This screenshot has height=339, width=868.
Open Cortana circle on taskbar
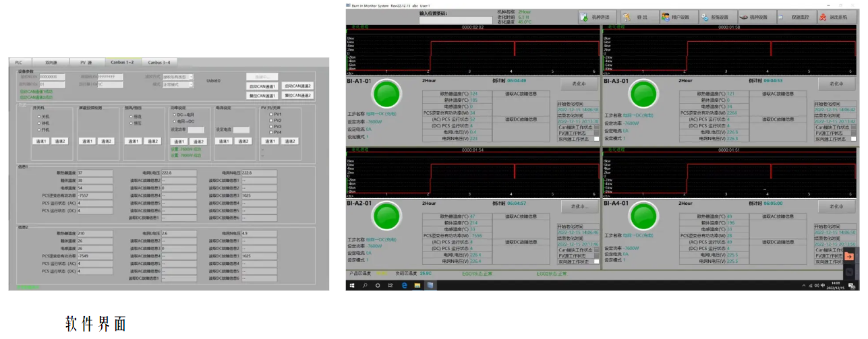coord(378,286)
